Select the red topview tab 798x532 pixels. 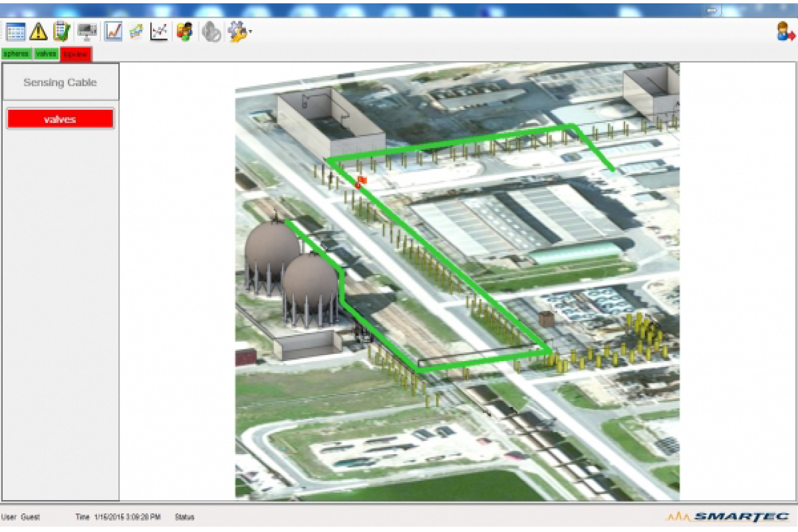(75, 55)
